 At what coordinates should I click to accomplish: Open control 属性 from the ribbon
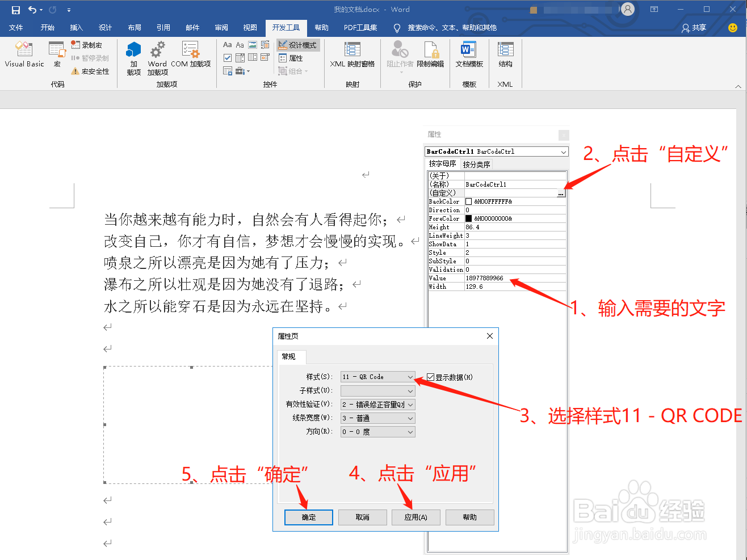[x=291, y=58]
